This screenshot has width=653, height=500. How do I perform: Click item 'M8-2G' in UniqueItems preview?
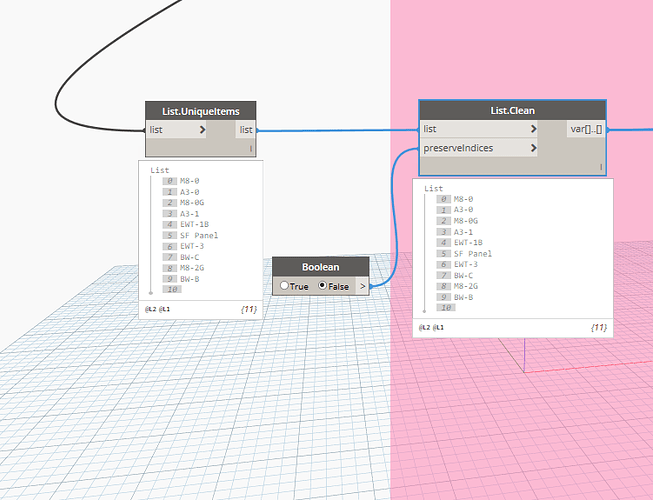coord(192,268)
